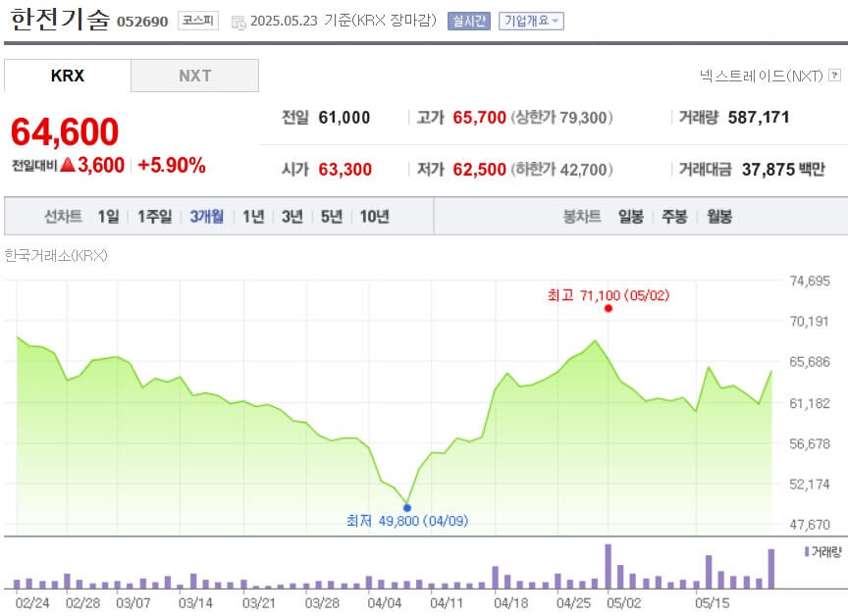Show the 일봉 daily candle chart

coord(630,217)
